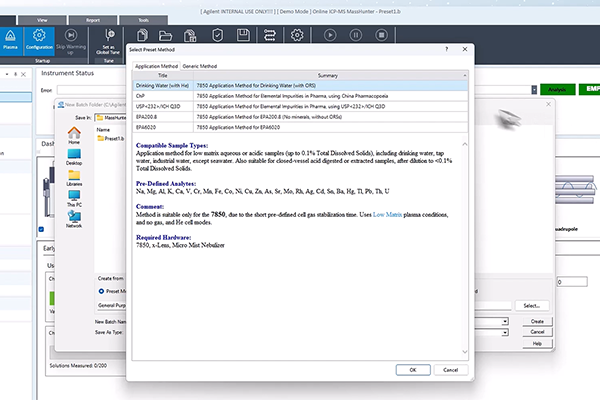
Task: Select the Drinking Water (with He) method row
Action: coord(300,86)
